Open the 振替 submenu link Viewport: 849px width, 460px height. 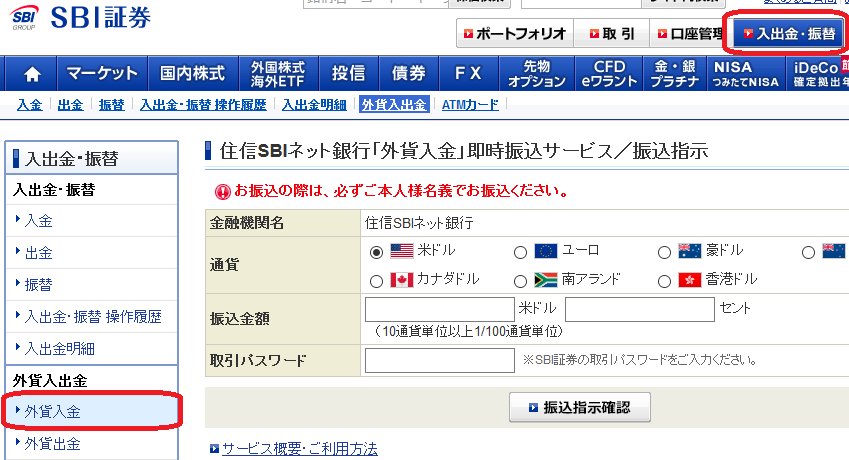112,104
